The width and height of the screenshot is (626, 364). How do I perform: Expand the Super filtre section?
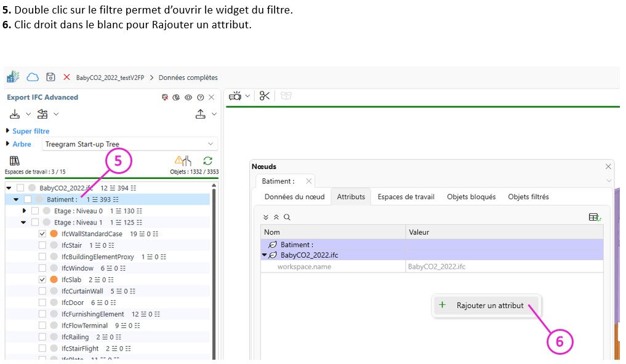tap(8, 131)
